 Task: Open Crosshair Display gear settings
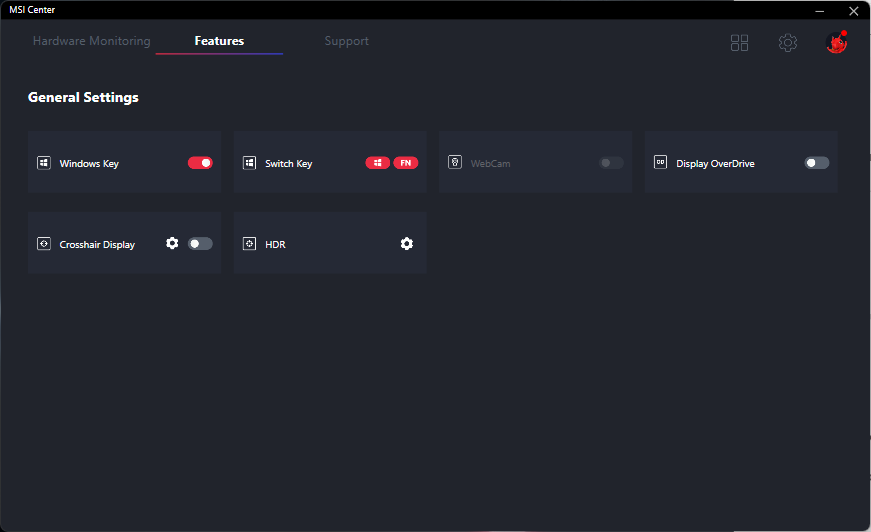click(x=172, y=243)
